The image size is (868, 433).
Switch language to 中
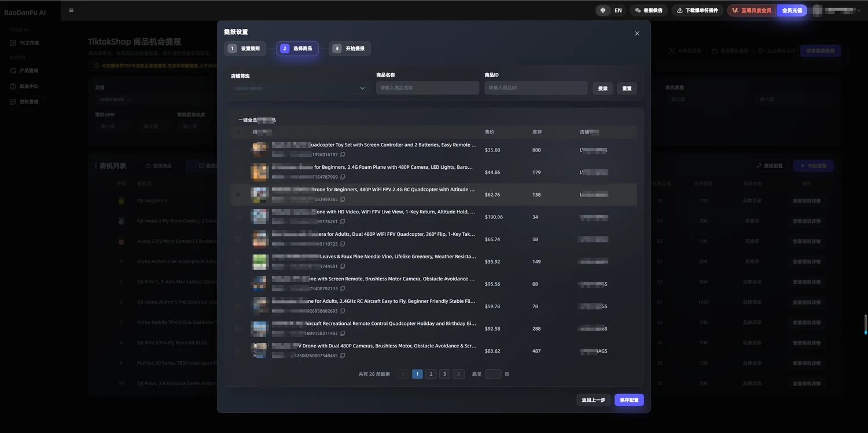(x=603, y=10)
